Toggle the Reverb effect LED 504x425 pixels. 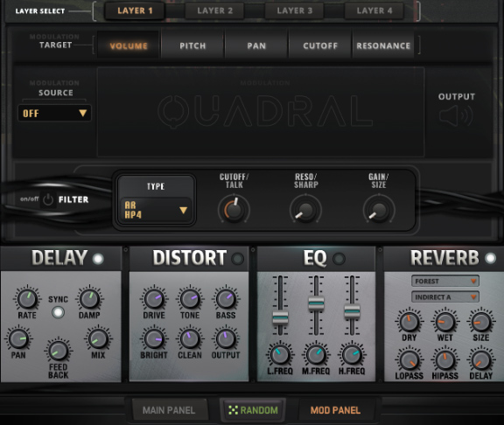coord(491,258)
